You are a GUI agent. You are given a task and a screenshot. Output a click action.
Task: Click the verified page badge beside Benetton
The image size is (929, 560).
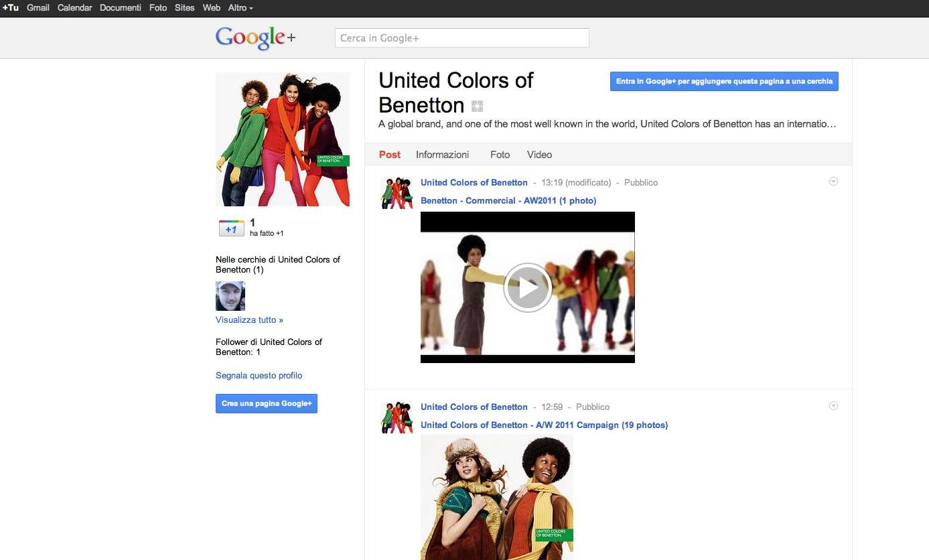477,106
